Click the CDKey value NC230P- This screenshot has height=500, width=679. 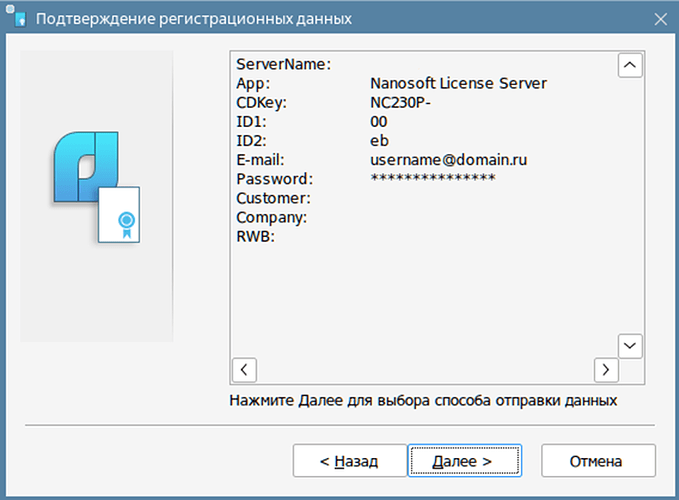point(400,103)
